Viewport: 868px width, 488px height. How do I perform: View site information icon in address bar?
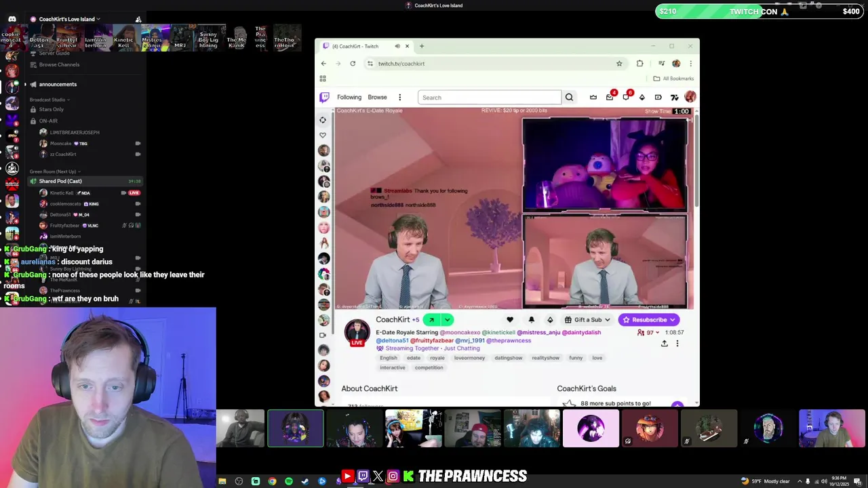(370, 64)
